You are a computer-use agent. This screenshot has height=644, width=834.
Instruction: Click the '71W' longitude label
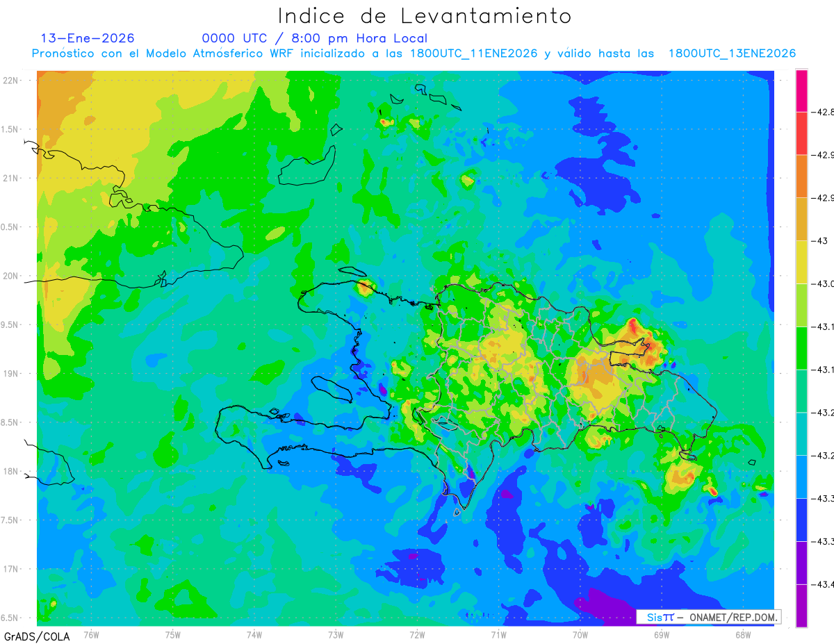498,634
